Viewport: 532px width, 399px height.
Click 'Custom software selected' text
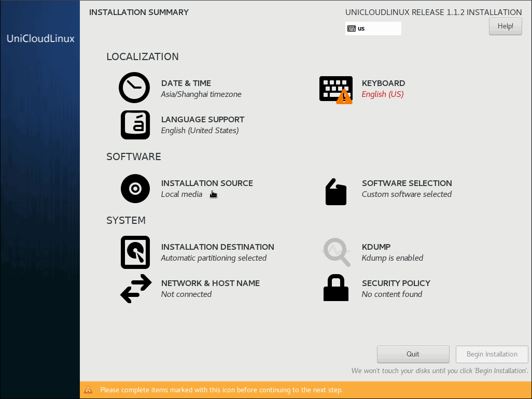click(x=407, y=194)
